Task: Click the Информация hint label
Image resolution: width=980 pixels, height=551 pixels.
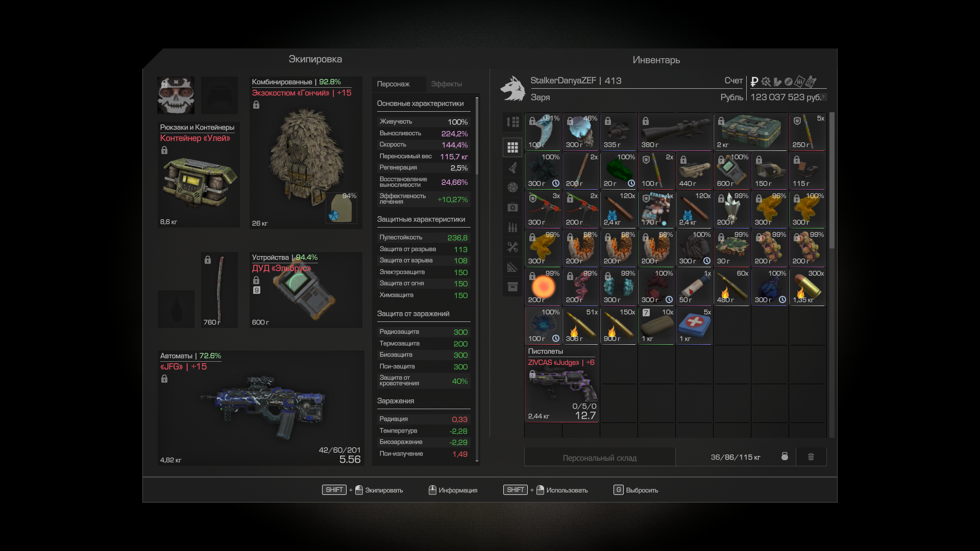Action: (x=458, y=490)
